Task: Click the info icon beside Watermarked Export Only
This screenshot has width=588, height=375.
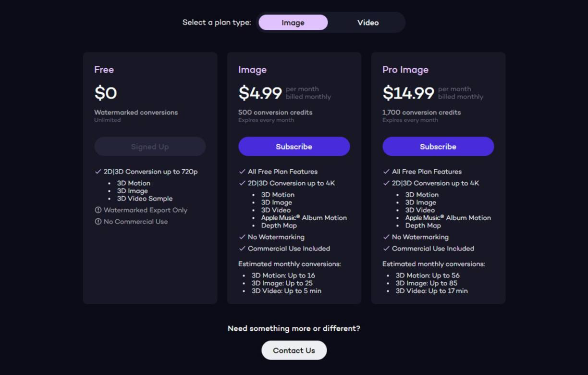Action: [98, 210]
